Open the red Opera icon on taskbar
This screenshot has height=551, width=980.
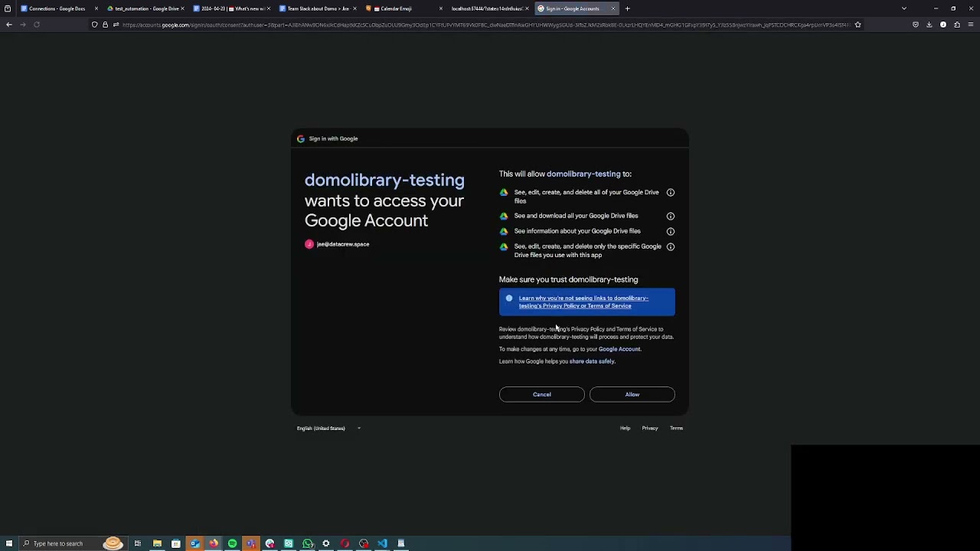[x=345, y=543]
